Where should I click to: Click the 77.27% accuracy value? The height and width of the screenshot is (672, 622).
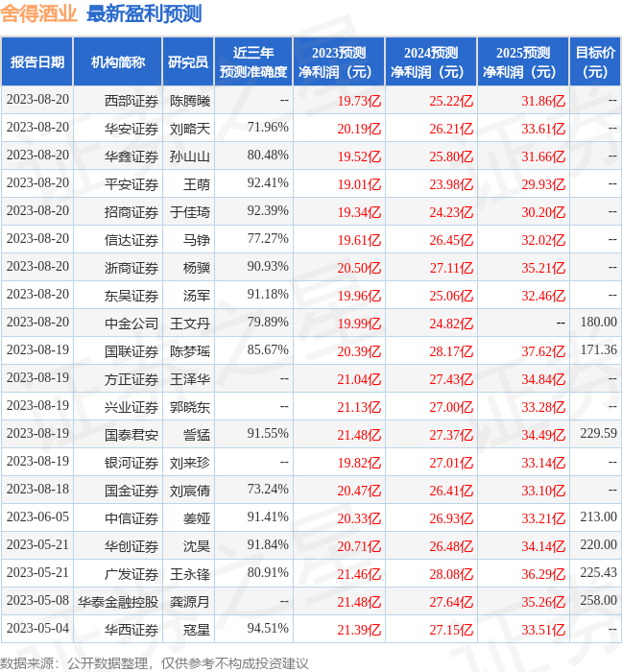pos(268,239)
